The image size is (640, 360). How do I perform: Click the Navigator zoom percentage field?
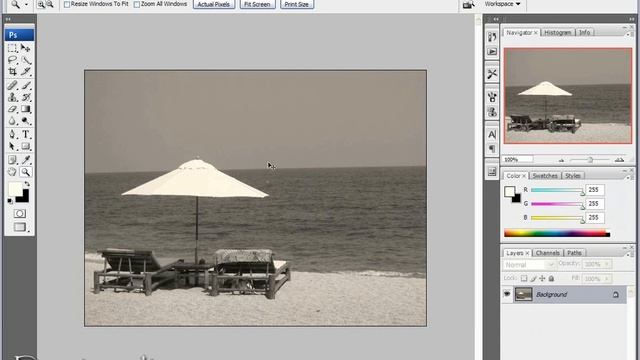[518, 160]
